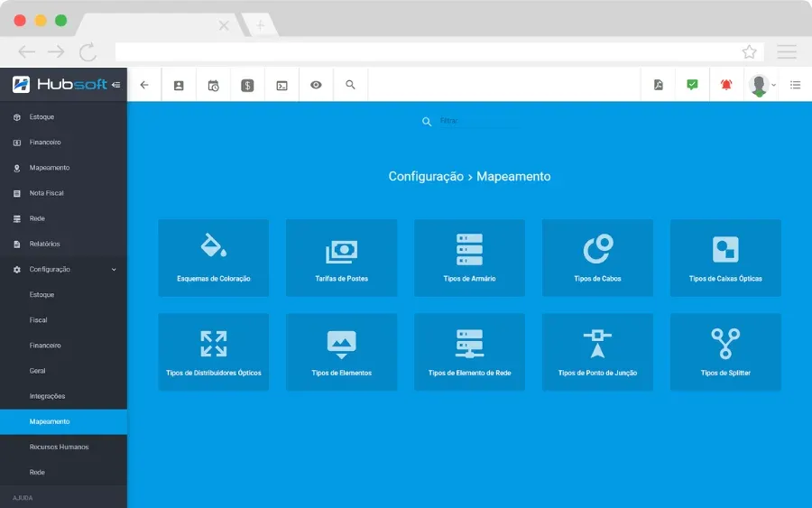Click the magnifier search toolbar icon
812x508 pixels.
(351, 85)
